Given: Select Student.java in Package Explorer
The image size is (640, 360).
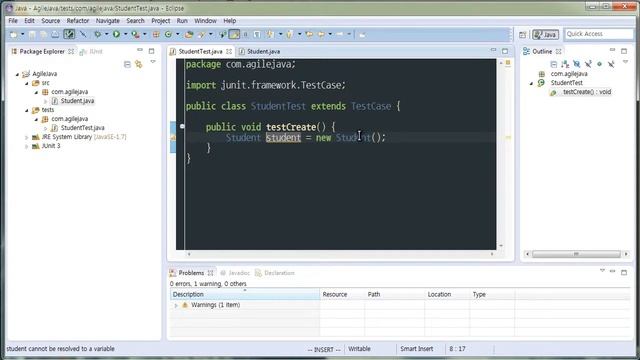Looking at the screenshot, I should pyautogui.click(x=77, y=101).
